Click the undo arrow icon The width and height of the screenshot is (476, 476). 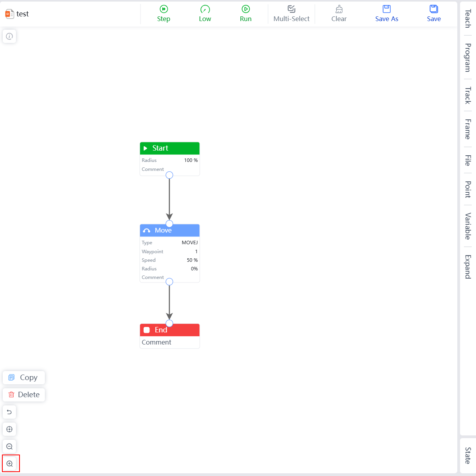(9, 412)
